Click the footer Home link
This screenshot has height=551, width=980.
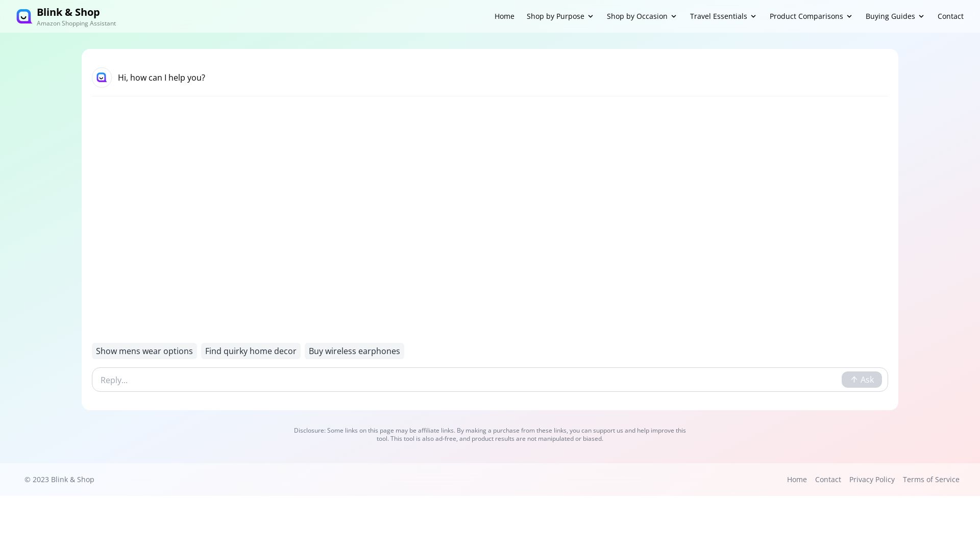pyautogui.click(x=797, y=480)
